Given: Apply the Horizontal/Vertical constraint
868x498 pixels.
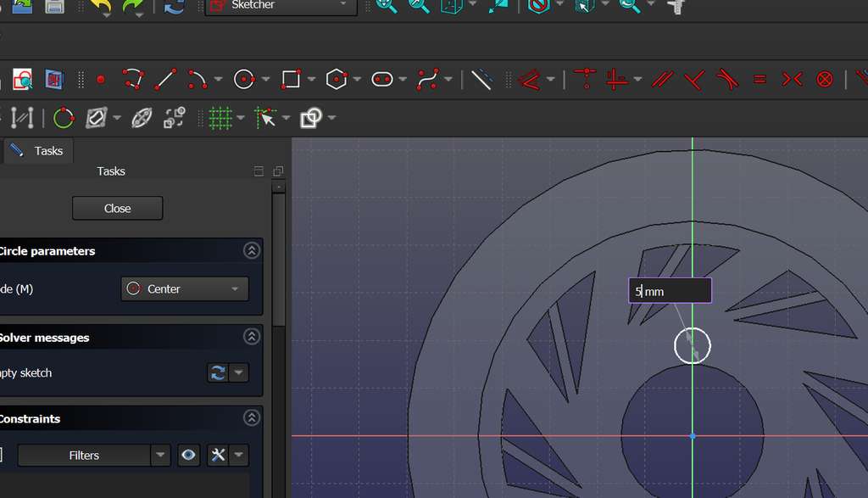Looking at the screenshot, I should pos(617,79).
